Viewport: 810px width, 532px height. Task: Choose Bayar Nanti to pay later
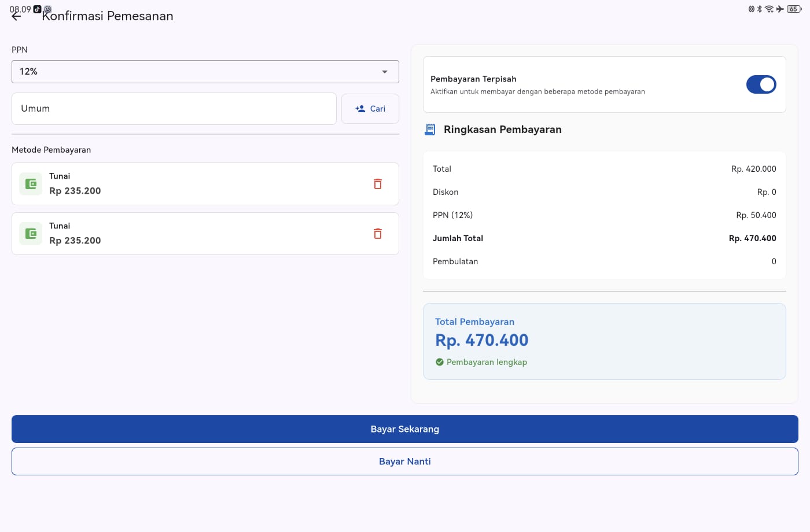(x=404, y=461)
